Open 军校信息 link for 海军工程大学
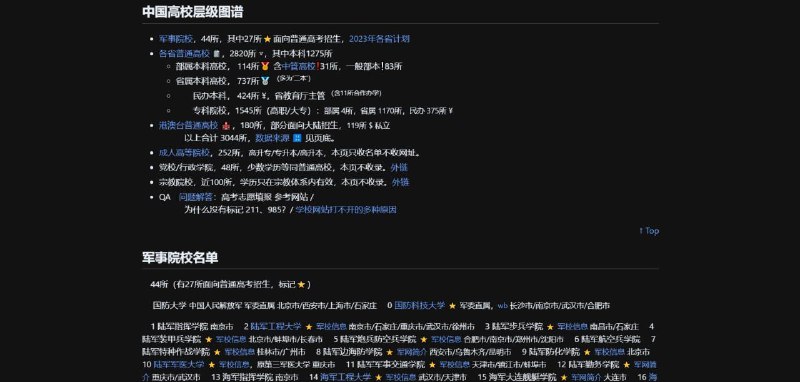The image size is (800, 382). (x=401, y=377)
